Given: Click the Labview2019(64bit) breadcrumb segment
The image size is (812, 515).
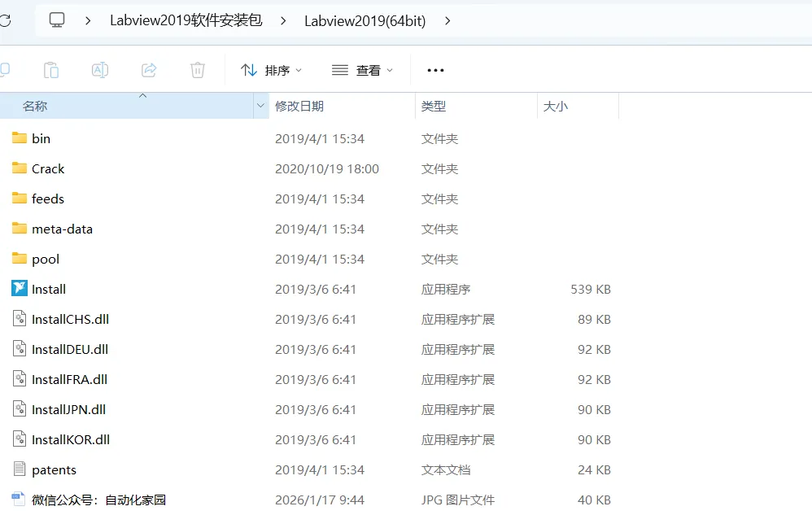Looking at the screenshot, I should click(x=365, y=20).
